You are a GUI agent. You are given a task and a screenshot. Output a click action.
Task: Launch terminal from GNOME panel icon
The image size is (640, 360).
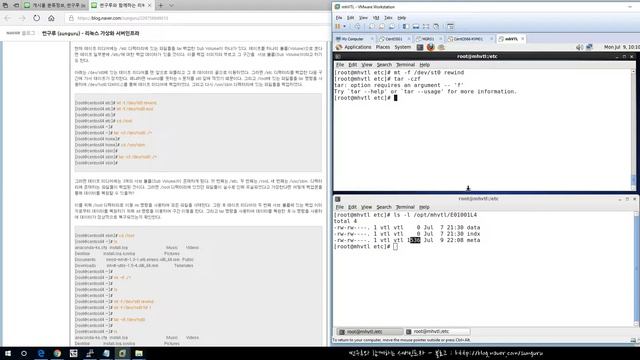[420, 47]
